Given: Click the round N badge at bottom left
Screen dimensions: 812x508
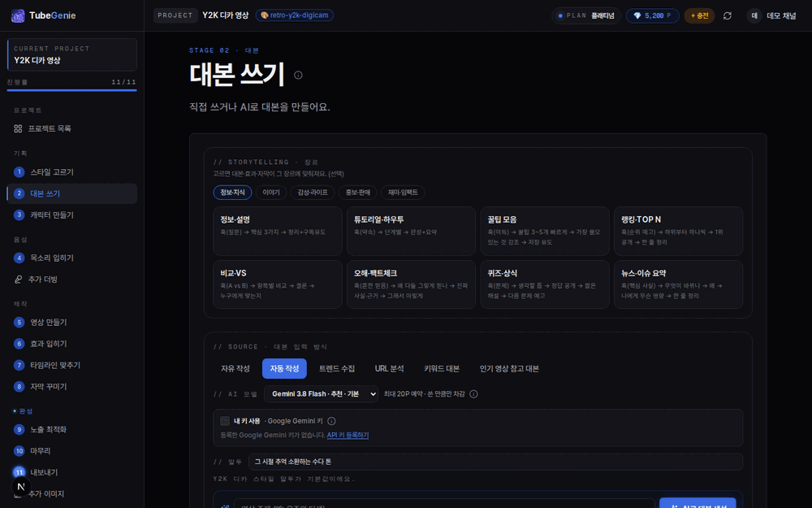Looking at the screenshot, I should 21,487.
